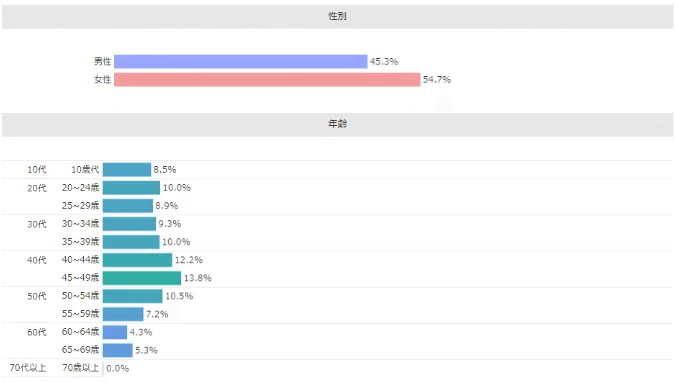675x382 pixels.
Task: Click the 55~59歳 bar showing 7.2%
Action: point(123,314)
